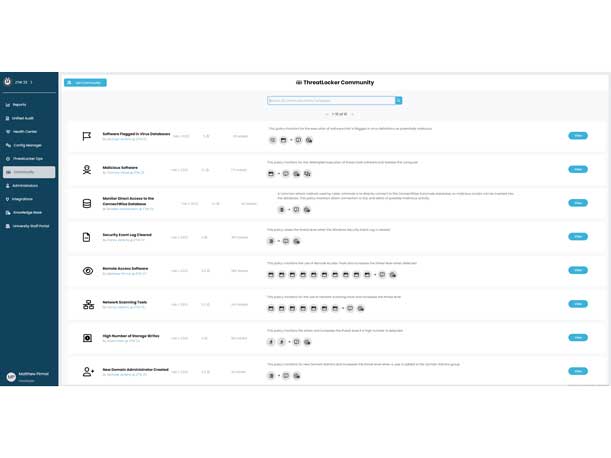This screenshot has width=611, height=458.
Task: Open the Remote Access Software policy title
Action: [125, 268]
